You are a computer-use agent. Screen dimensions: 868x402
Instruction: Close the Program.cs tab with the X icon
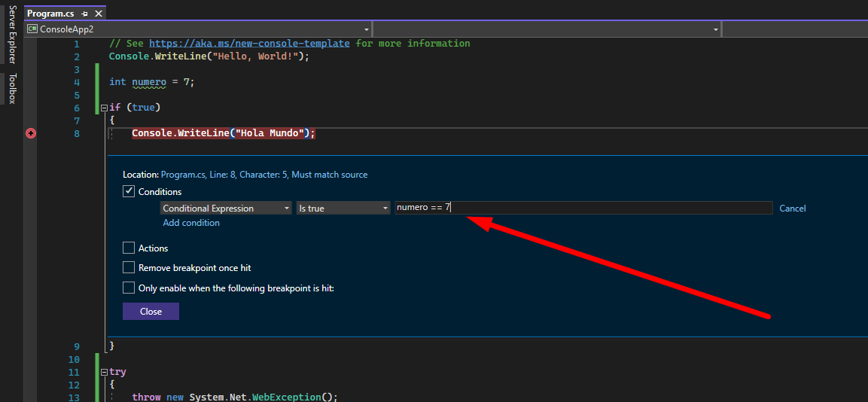click(98, 14)
